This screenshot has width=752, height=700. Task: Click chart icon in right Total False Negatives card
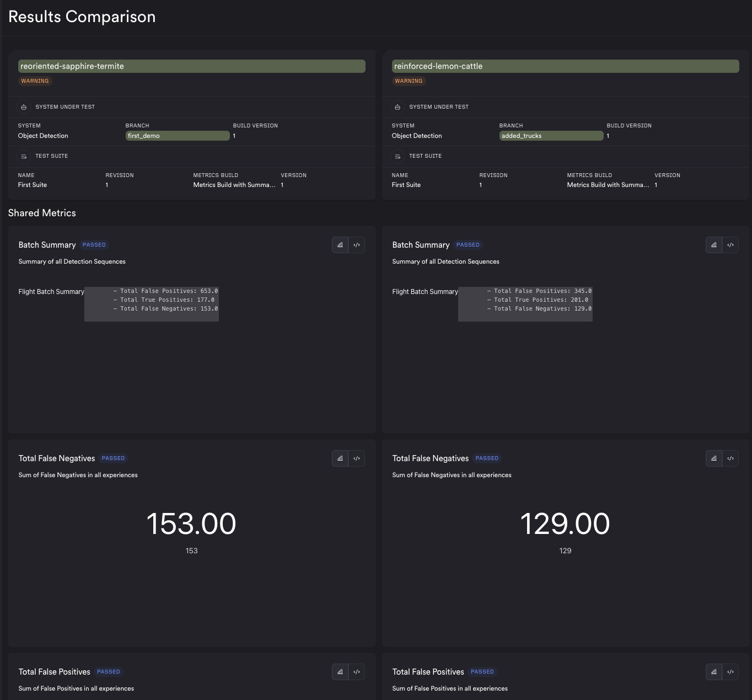(714, 458)
